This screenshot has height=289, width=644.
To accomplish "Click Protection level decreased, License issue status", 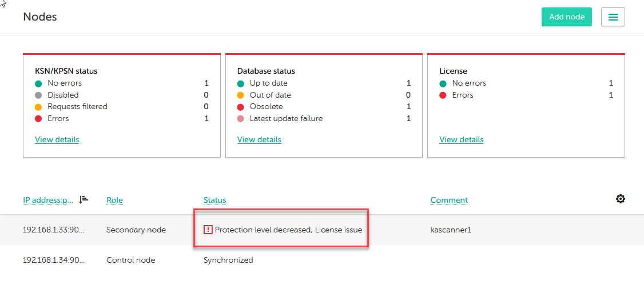I will click(x=288, y=230).
